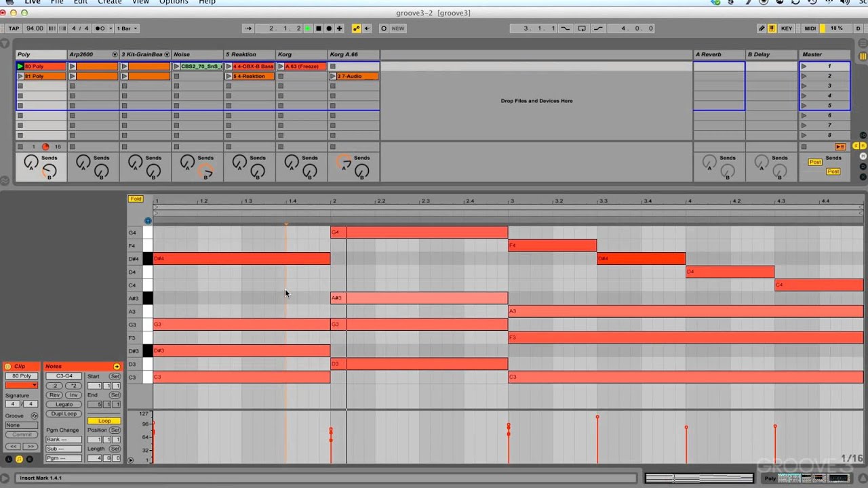Toggle the metronome button
The width and height of the screenshot is (868, 488).
coord(103,28)
